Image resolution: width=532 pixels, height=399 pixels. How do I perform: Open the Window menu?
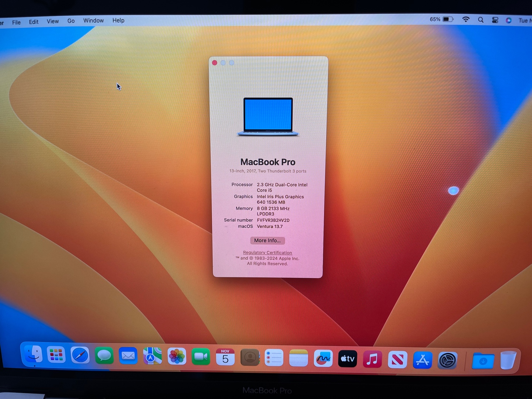pyautogui.click(x=93, y=21)
